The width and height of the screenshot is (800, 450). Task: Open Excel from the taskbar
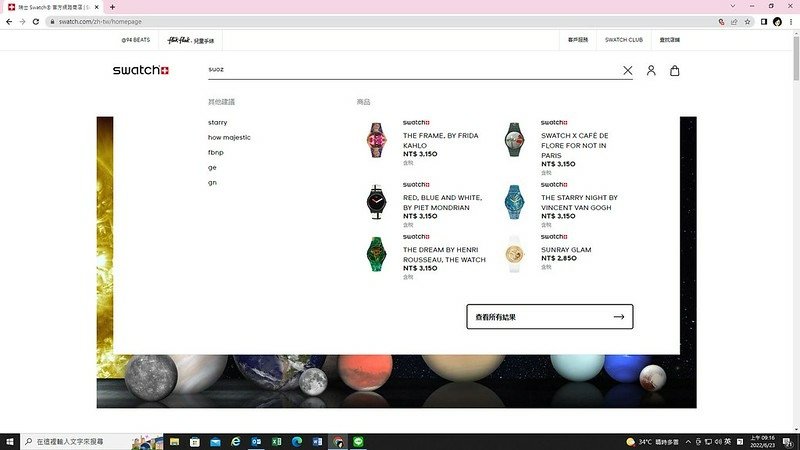277,442
